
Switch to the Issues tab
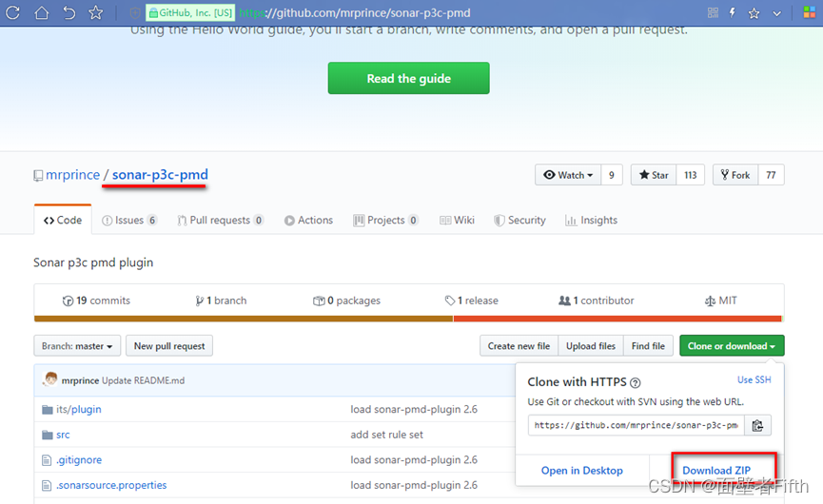(129, 221)
